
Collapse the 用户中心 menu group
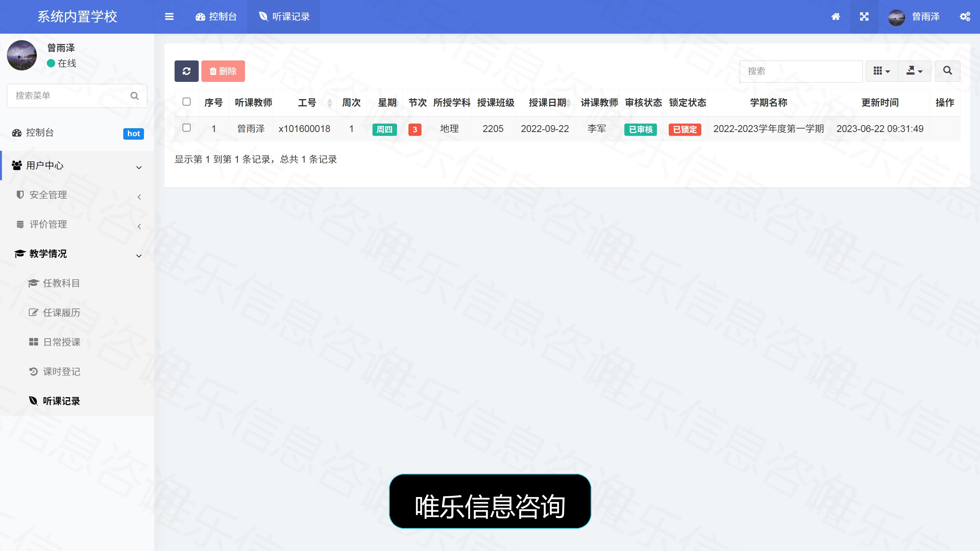(x=77, y=165)
